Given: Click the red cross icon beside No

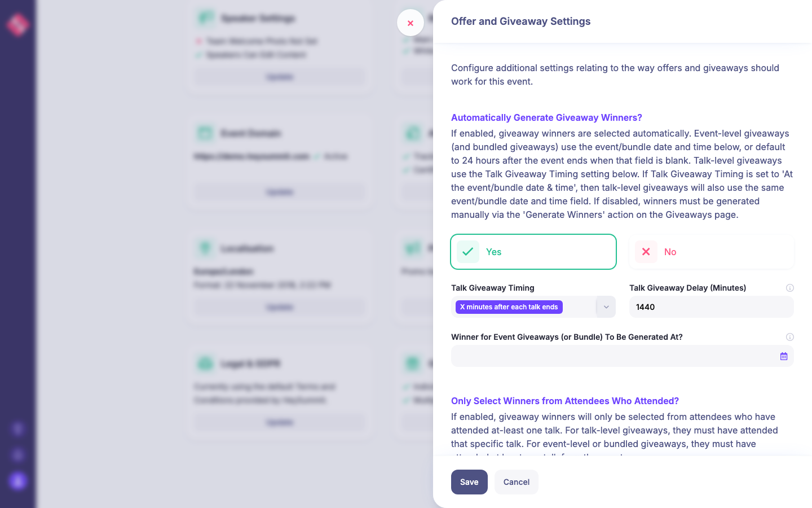Looking at the screenshot, I should [x=646, y=252].
